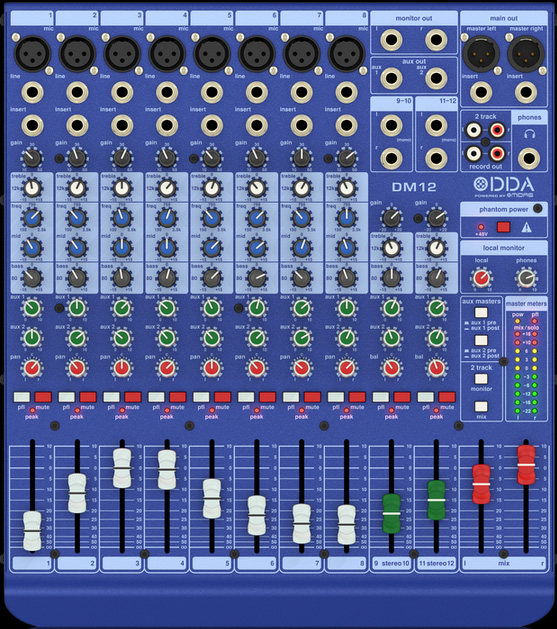Click the channel 4 white fader
This screenshot has width=557, height=629.
[x=167, y=469]
